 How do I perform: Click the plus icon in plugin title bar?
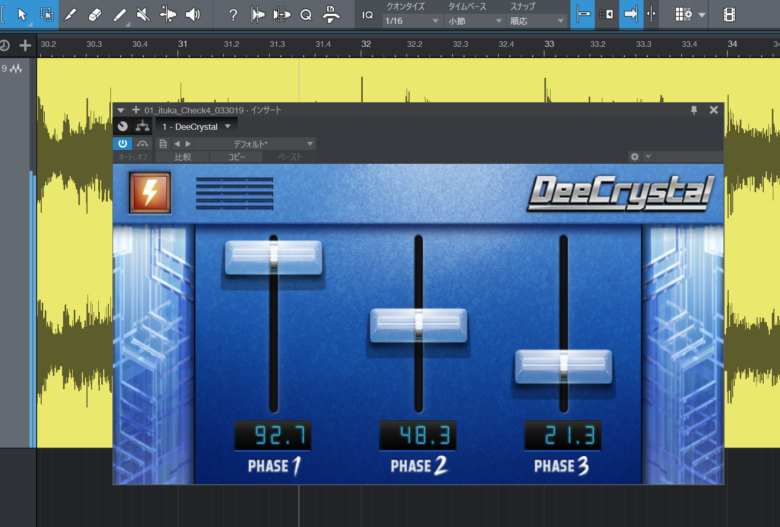[135, 109]
